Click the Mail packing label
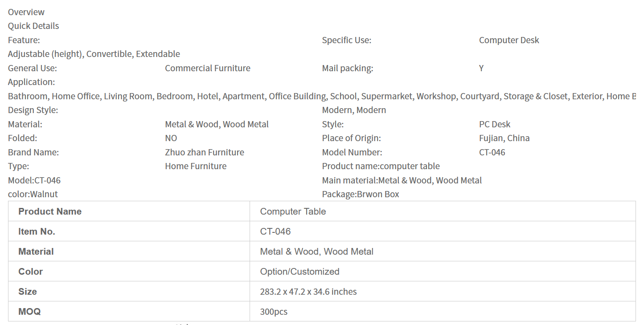644x325 pixels. tap(348, 68)
